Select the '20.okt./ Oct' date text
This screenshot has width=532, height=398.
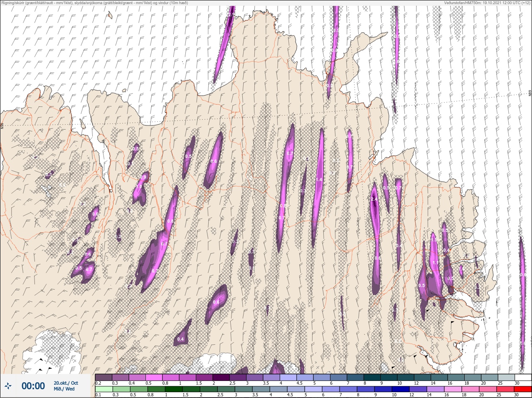tap(66, 383)
